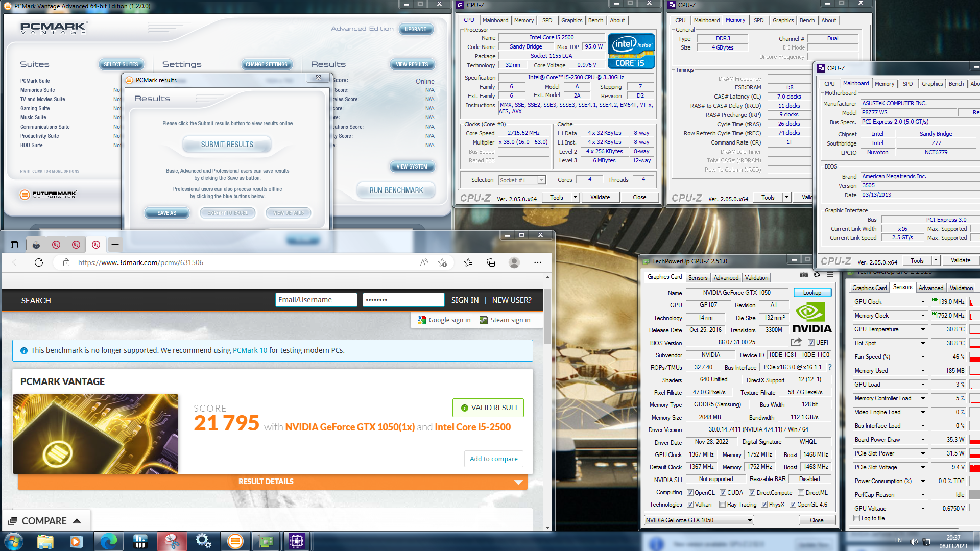Click the SAVE AS button

[x=166, y=213]
